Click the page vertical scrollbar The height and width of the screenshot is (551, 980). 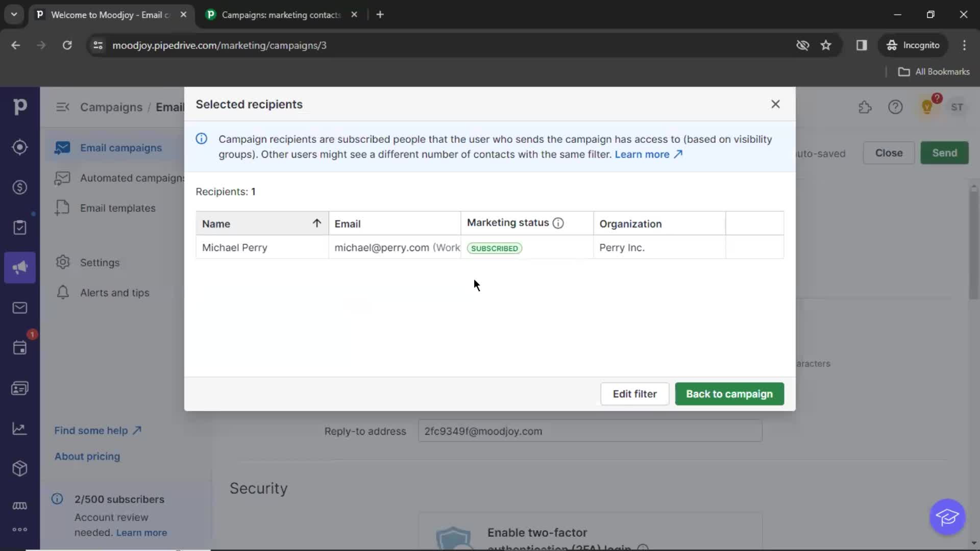click(974, 245)
